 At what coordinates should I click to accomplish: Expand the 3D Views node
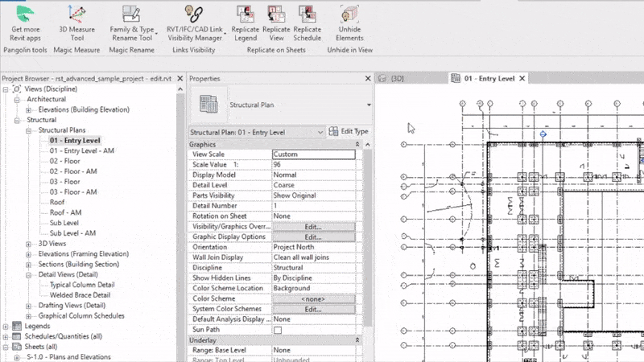28,244
